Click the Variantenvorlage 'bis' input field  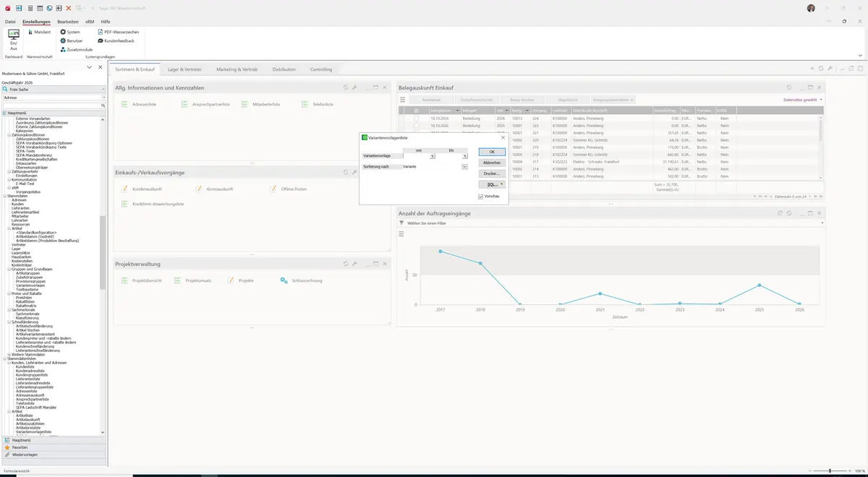(448, 156)
